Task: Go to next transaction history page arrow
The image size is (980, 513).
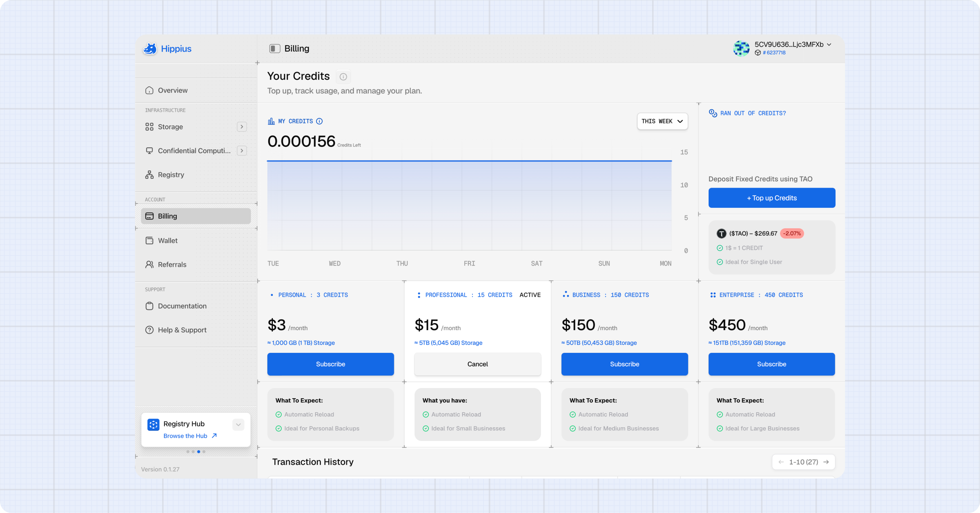Action: 826,462
